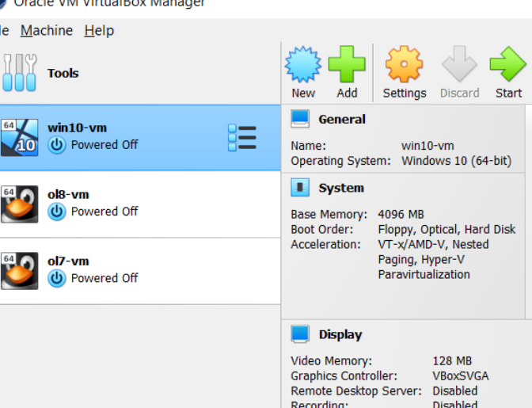This screenshot has width=532, height=408.
Task: Click the ol8-vm Powered Off status text
Action: click(104, 211)
